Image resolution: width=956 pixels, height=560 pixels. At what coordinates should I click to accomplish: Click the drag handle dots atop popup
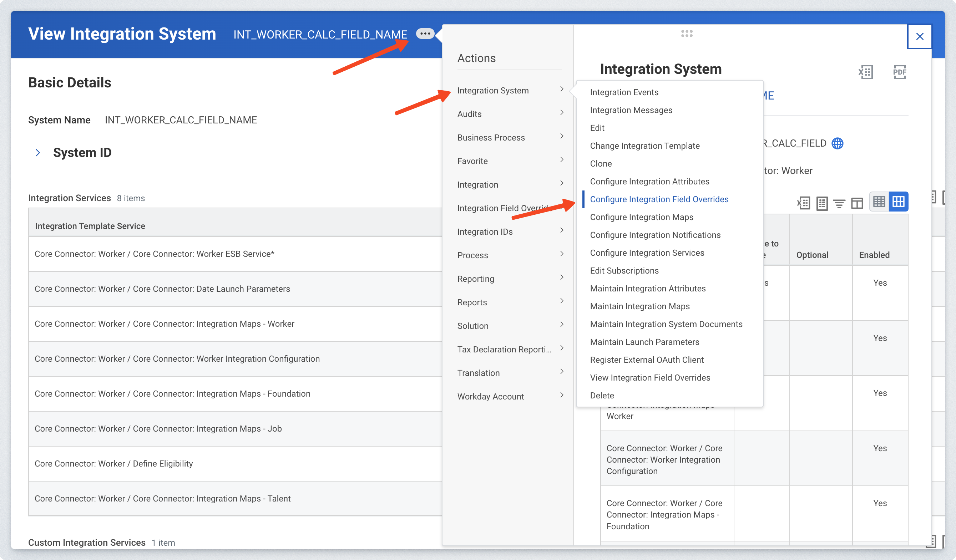(687, 34)
